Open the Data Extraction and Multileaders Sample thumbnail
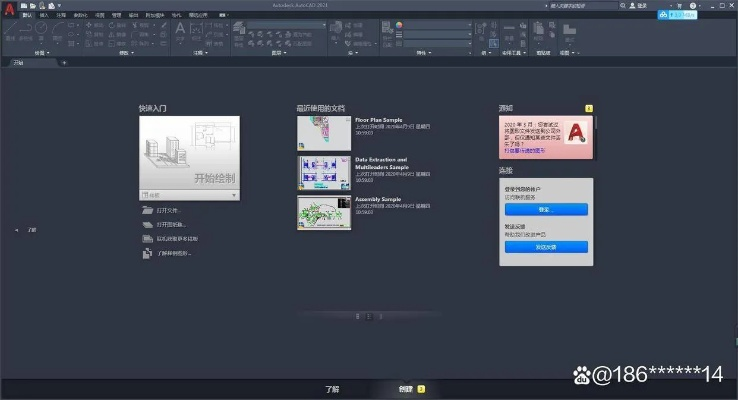The image size is (738, 400). (x=324, y=173)
